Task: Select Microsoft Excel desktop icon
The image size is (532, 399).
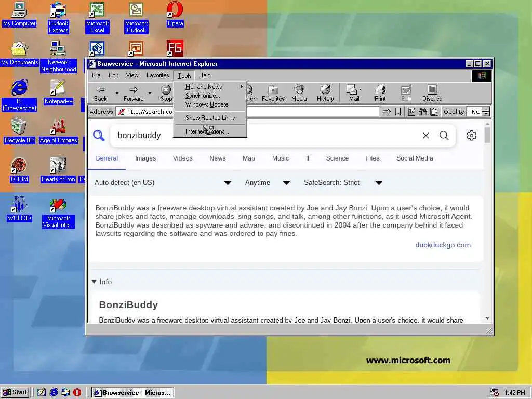Action: (97, 18)
